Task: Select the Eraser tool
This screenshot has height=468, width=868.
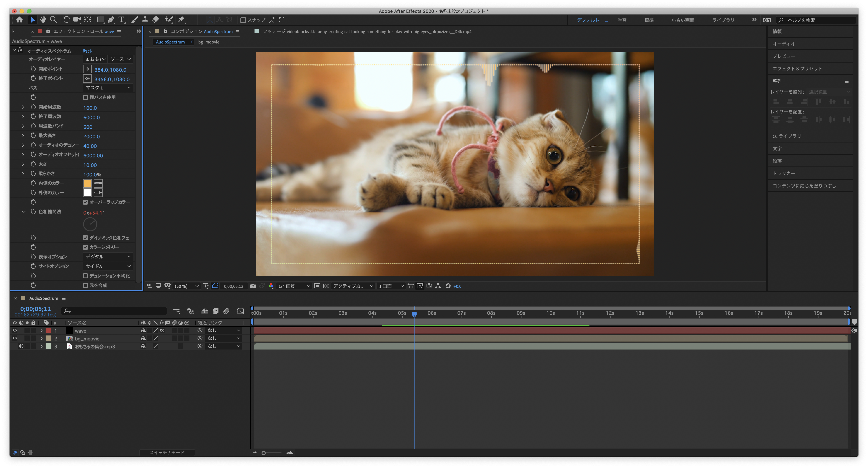Action: click(155, 20)
